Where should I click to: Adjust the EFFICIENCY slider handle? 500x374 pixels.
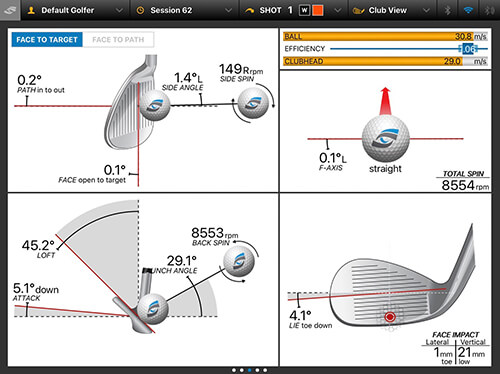coord(468,49)
